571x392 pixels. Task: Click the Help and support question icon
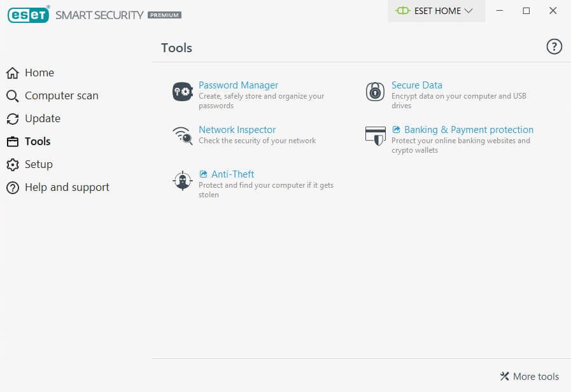coord(12,188)
